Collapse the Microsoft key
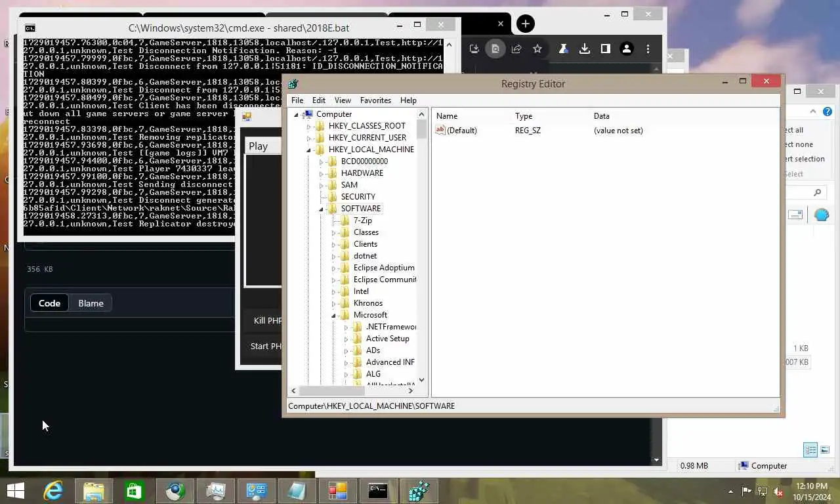This screenshot has width=840, height=504. pos(333,315)
